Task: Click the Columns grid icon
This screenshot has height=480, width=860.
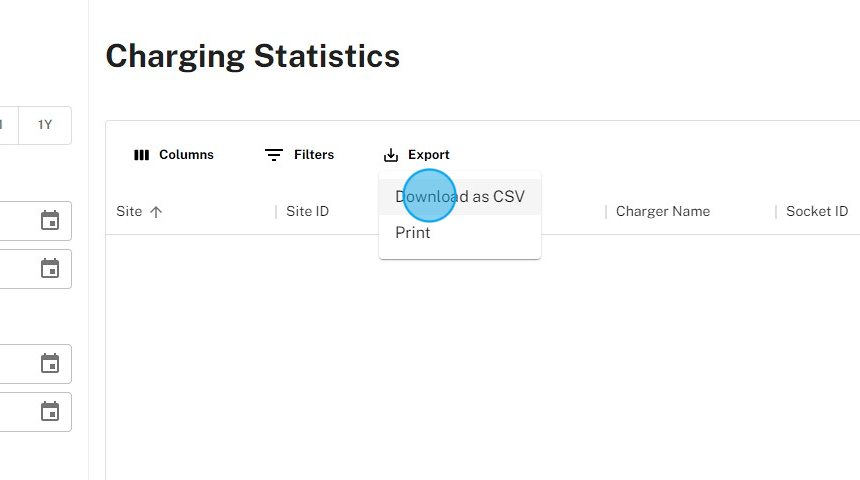Action: coord(142,155)
